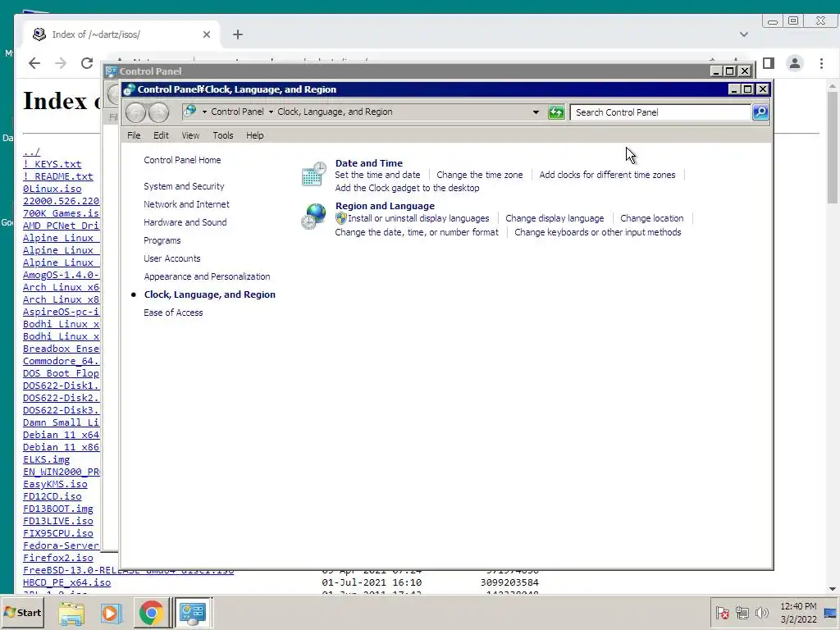The width and height of the screenshot is (840, 630).
Task: Click Change the date, time, or number format
Action: pos(416,232)
